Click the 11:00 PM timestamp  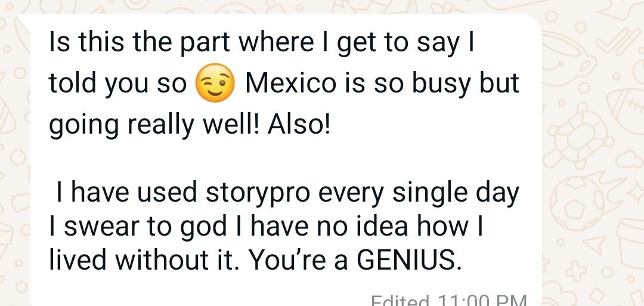(x=481, y=300)
